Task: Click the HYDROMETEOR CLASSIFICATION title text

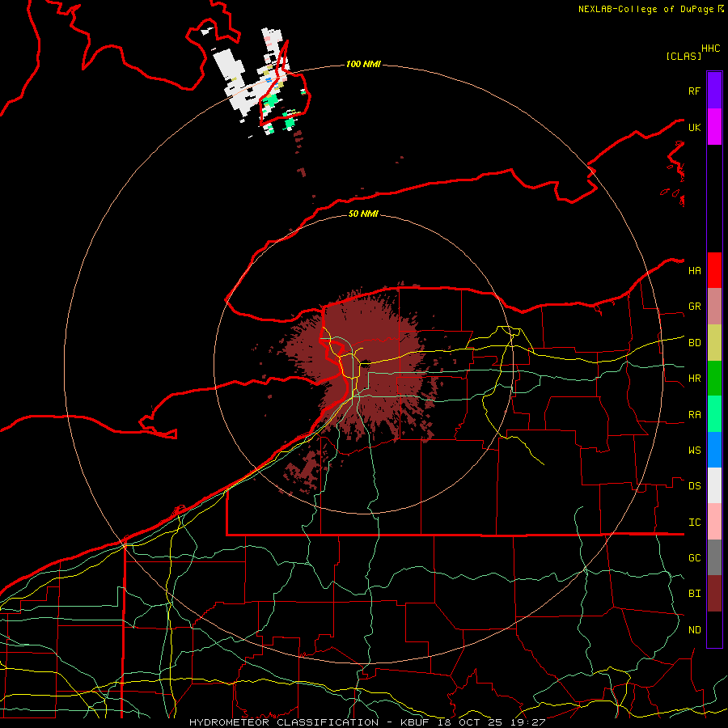Action: click(284, 722)
